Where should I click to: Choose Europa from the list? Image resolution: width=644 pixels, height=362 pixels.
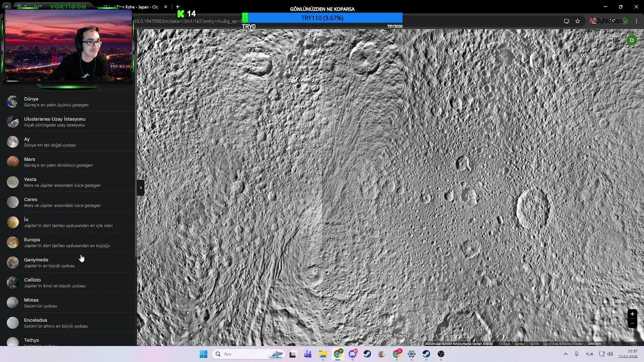click(68, 242)
